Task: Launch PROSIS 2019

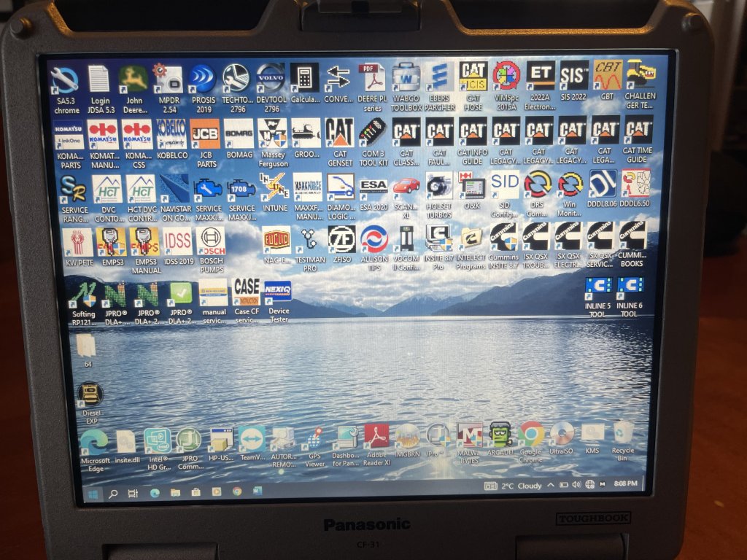Action: point(204,79)
